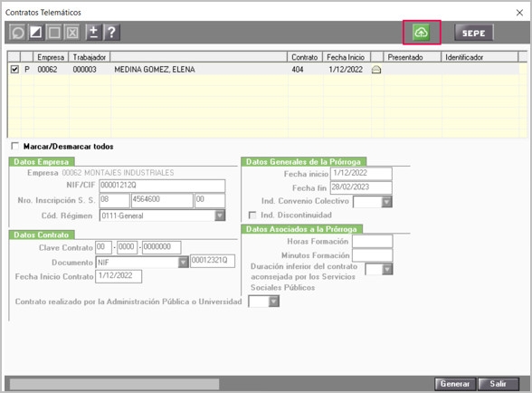This screenshot has height=393, width=532.
Task: Click the empty square toolbar icon
Action: pos(54,33)
